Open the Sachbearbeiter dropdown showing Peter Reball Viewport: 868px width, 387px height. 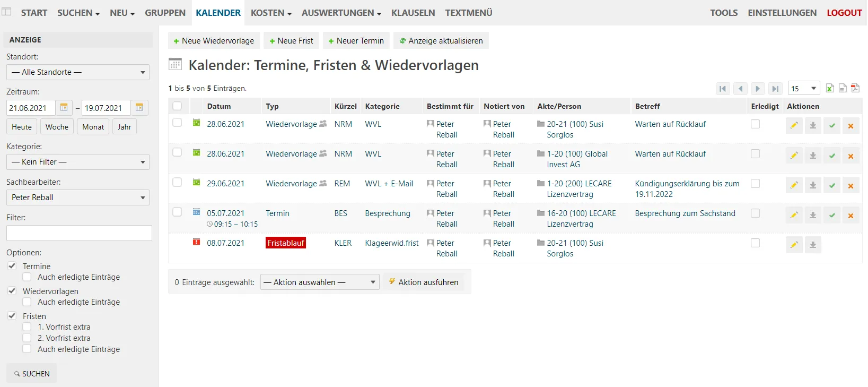[78, 197]
